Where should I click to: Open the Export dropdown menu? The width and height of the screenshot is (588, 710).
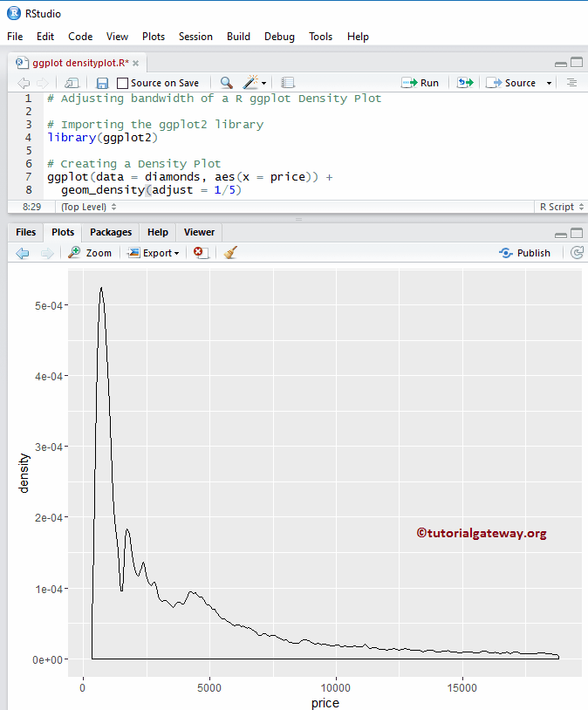(154, 253)
